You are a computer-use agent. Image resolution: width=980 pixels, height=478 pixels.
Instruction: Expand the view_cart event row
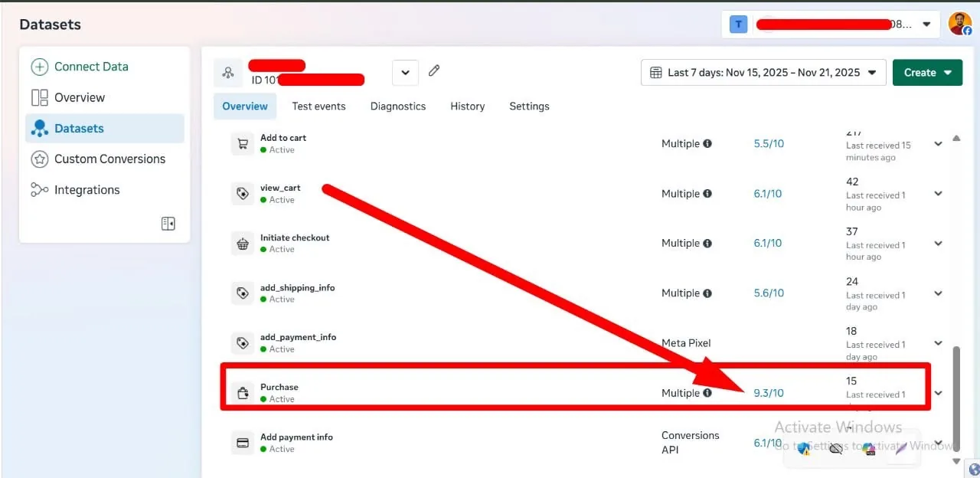coord(938,194)
